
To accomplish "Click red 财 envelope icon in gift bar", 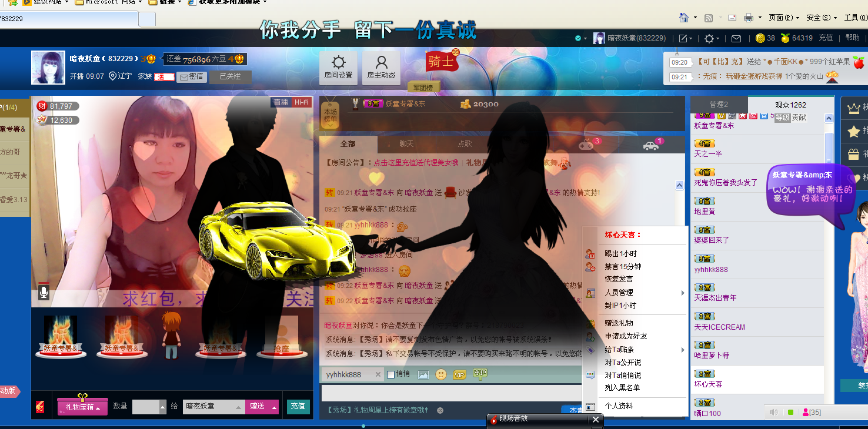I will point(40,406).
